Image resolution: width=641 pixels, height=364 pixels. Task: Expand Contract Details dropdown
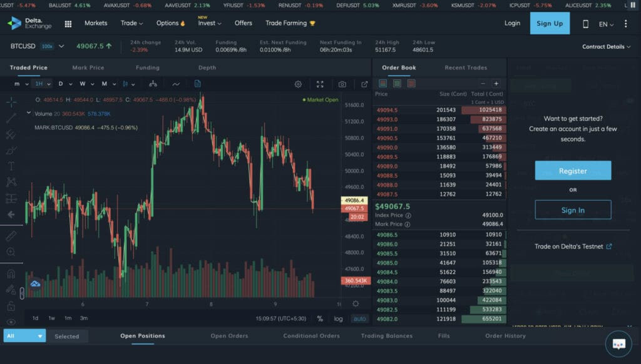[606, 46]
